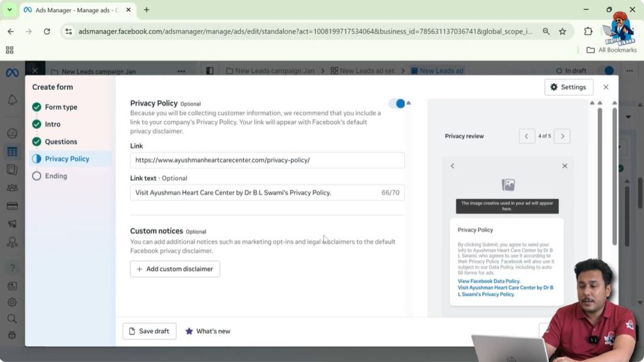Open the audiences people icon in sidebar
The width and height of the screenshot is (644, 362).
click(13, 188)
